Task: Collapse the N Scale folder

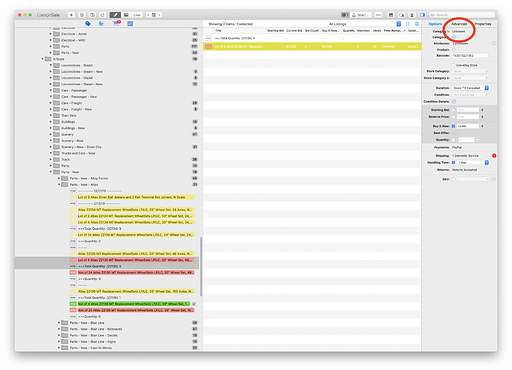Action: point(42,59)
